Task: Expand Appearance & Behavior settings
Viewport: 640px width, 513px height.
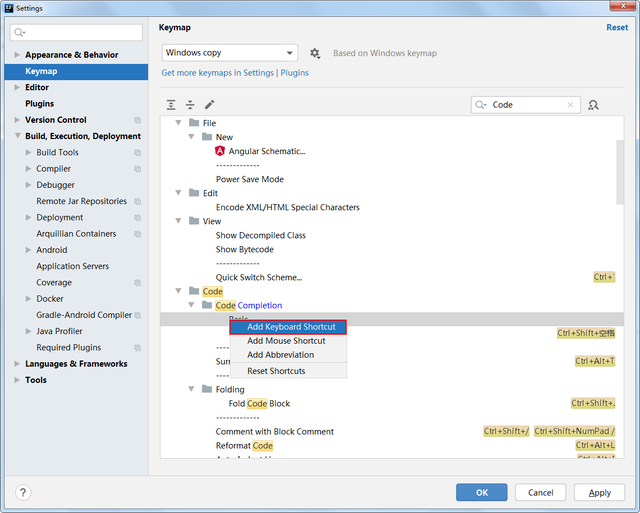Action: 17,55
